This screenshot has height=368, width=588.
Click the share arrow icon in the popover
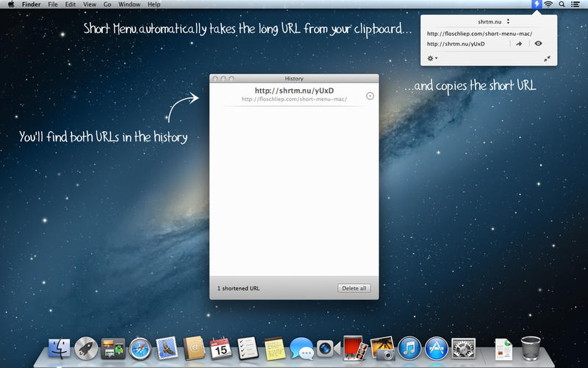pos(519,43)
